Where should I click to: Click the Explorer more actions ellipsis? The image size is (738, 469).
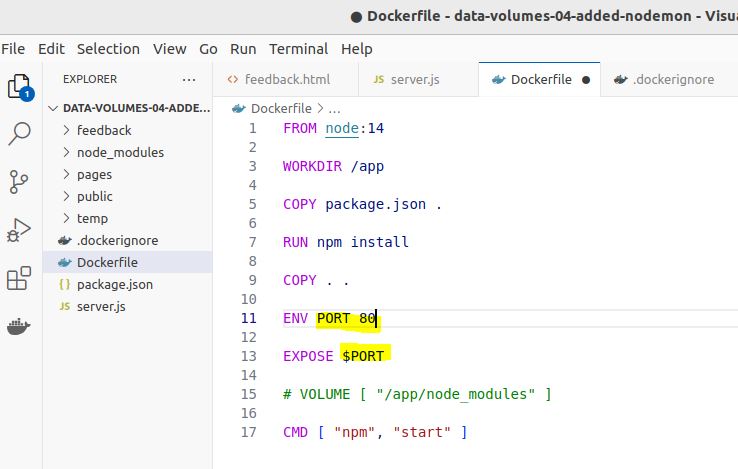(189, 79)
